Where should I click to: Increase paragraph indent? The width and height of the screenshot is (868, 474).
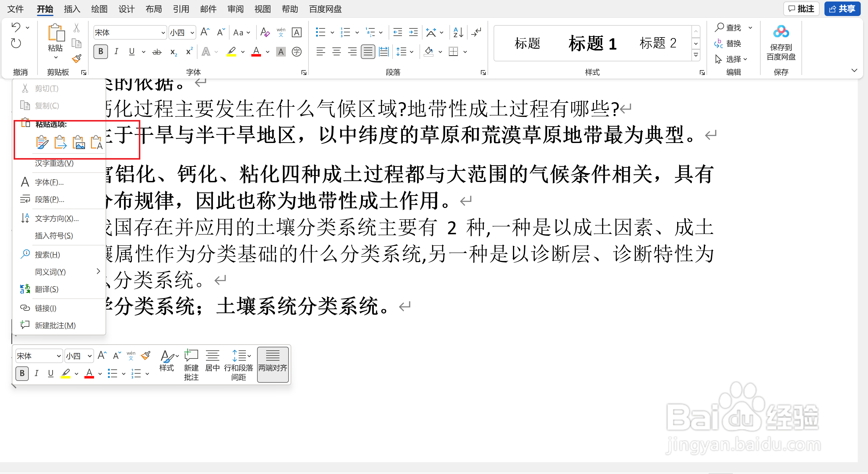(413, 32)
